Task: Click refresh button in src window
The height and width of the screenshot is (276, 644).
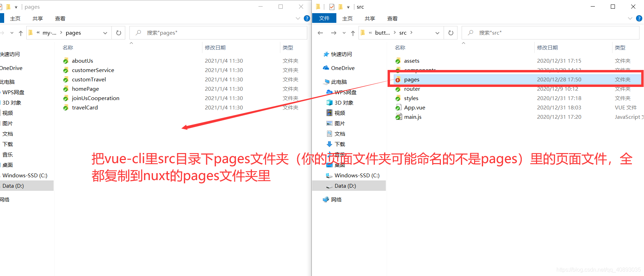Action: tap(451, 33)
